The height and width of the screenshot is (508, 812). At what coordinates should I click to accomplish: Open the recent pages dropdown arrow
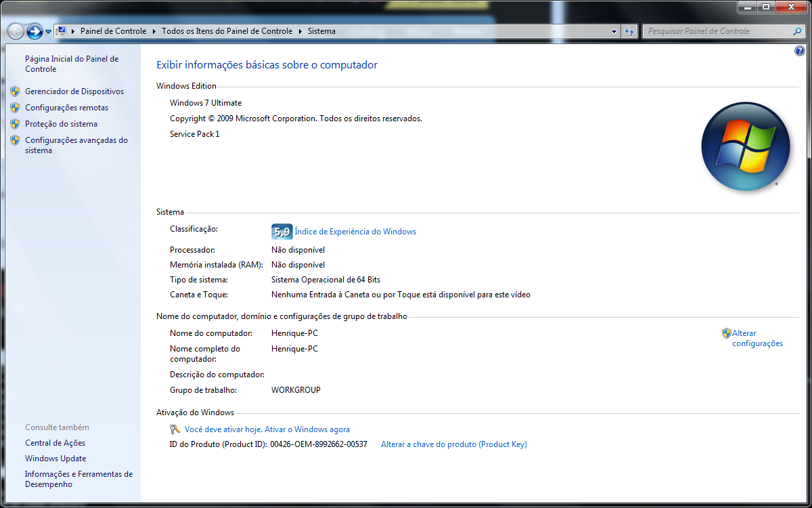click(49, 32)
